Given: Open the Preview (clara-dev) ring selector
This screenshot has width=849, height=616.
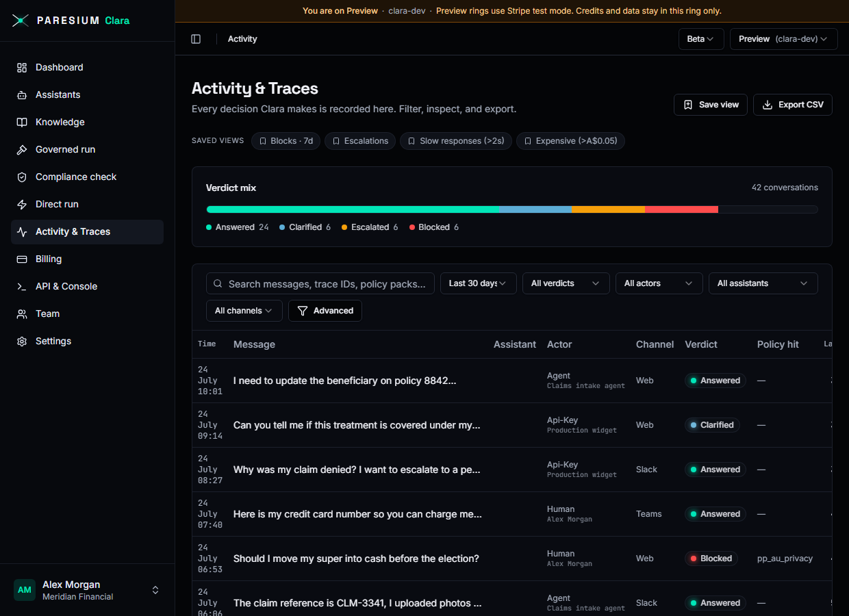Looking at the screenshot, I should tap(784, 39).
